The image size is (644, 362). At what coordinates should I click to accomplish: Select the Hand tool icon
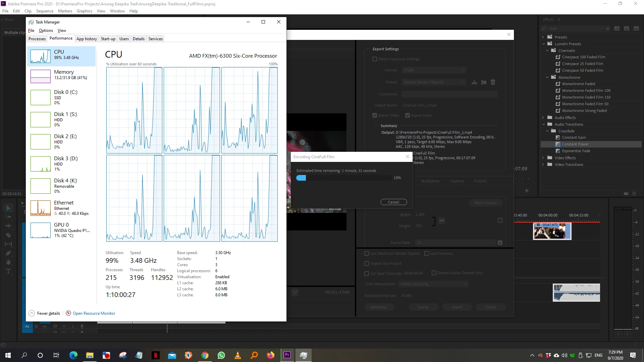point(8,262)
